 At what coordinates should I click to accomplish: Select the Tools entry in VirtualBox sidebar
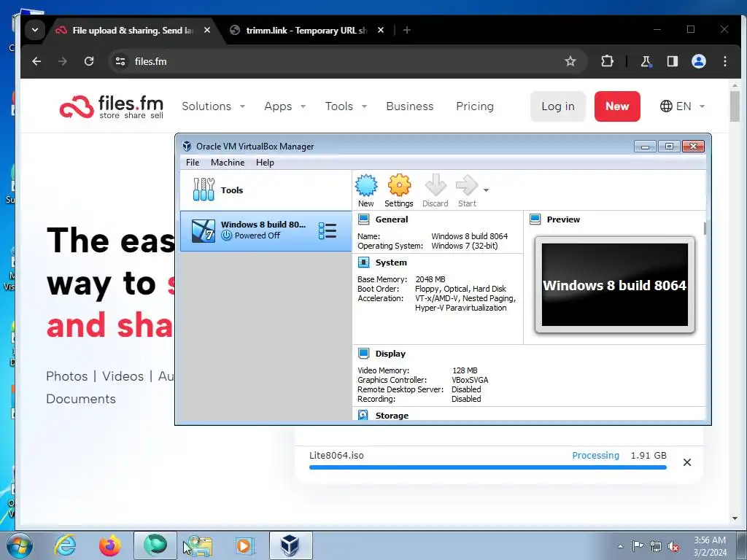[266, 190]
